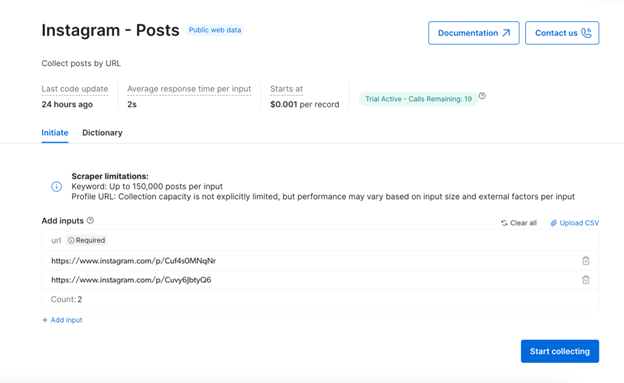Click the 'Scraper limitations:' heading
Screen dimensions: 624x383
click(110, 176)
